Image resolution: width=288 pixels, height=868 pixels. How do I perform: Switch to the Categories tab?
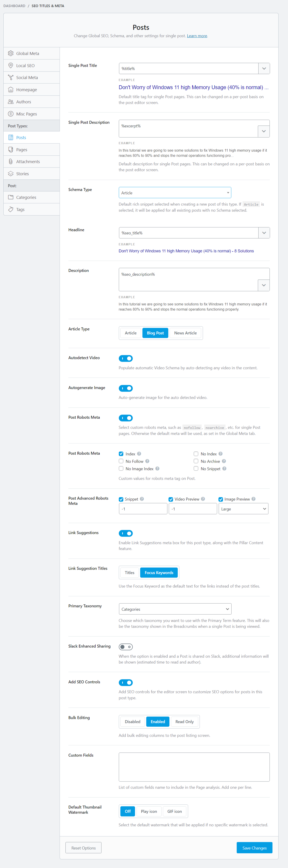26,197
